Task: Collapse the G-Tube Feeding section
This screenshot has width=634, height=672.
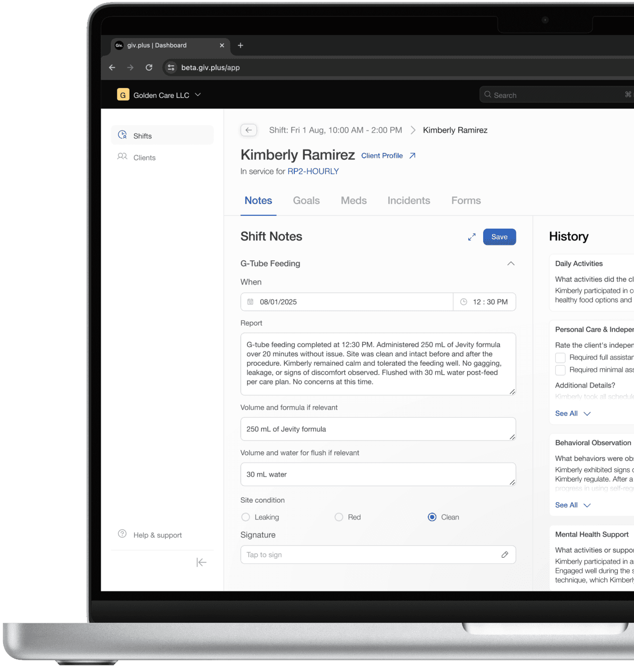Action: click(511, 263)
